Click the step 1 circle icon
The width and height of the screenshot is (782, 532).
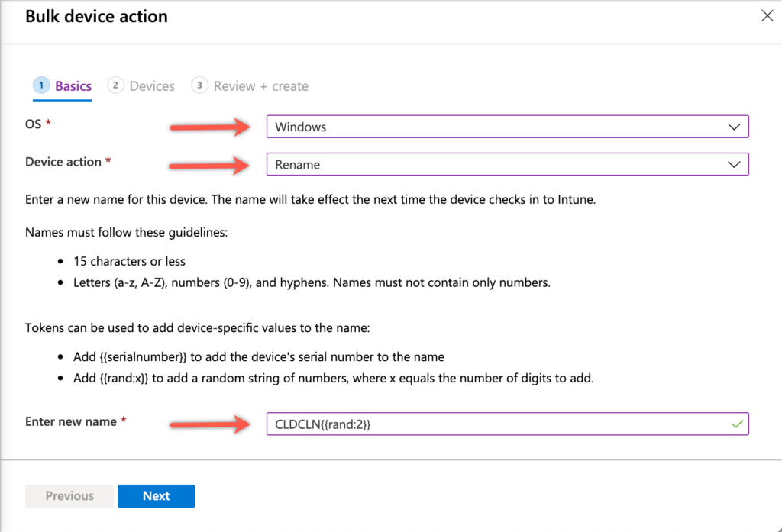pos(41,85)
